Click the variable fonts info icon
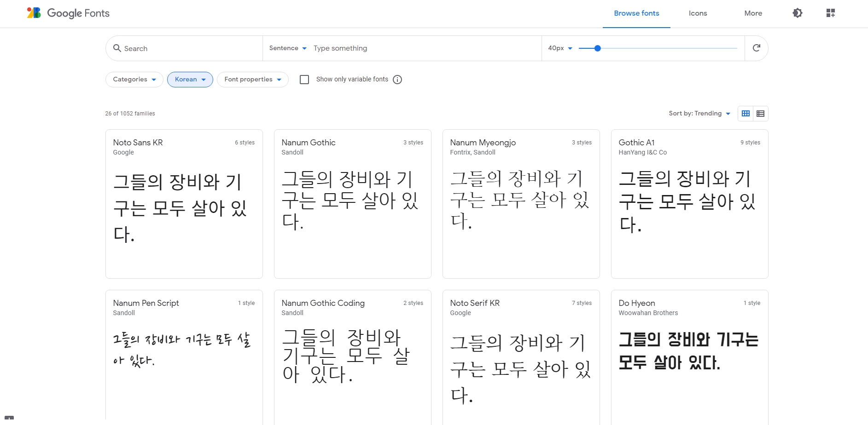868x425 pixels. pos(397,80)
